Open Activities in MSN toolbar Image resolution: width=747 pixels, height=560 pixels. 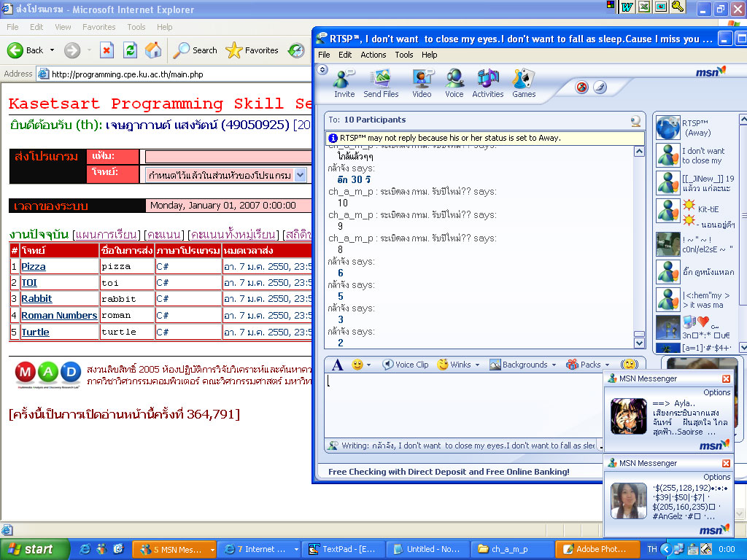point(488,83)
